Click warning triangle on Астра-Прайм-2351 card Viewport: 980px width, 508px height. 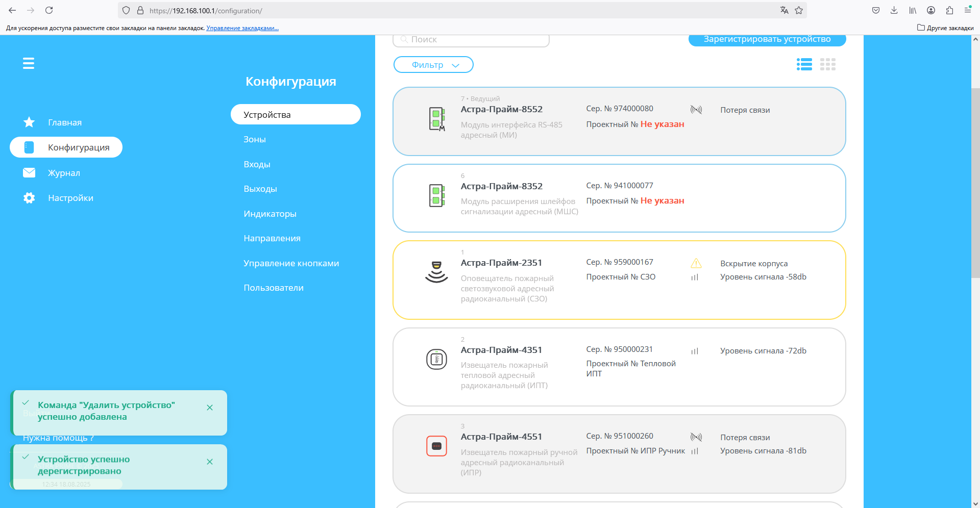696,263
